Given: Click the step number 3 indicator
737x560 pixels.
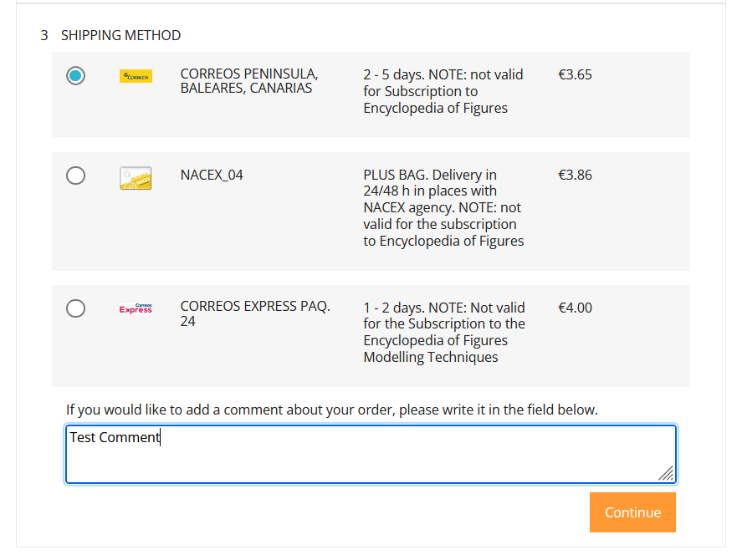Looking at the screenshot, I should tap(44, 35).
